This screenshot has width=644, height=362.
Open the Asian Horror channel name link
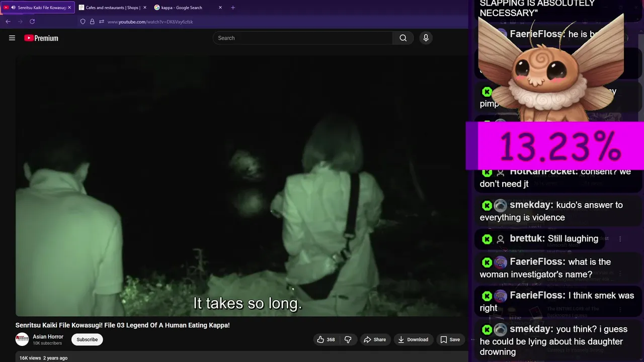tap(48, 337)
